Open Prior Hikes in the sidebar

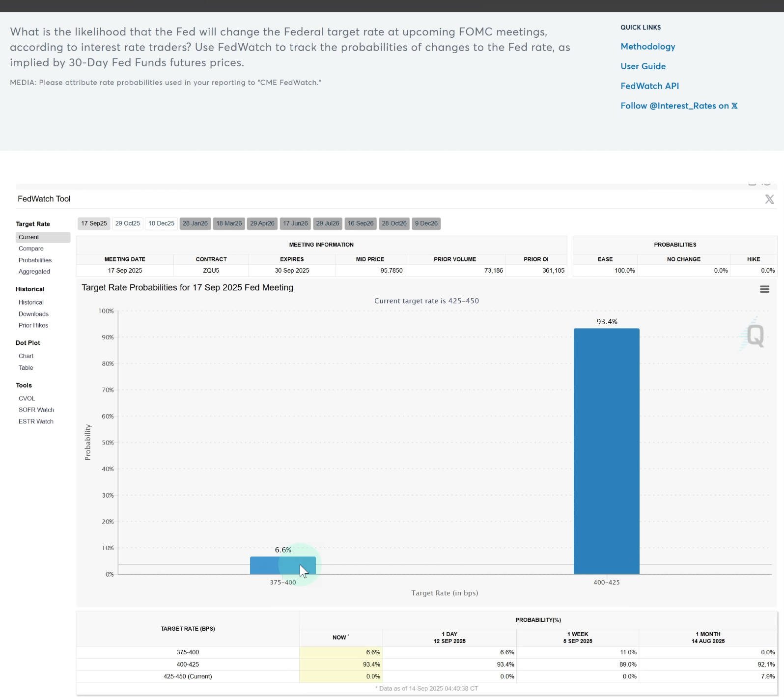pos(33,325)
